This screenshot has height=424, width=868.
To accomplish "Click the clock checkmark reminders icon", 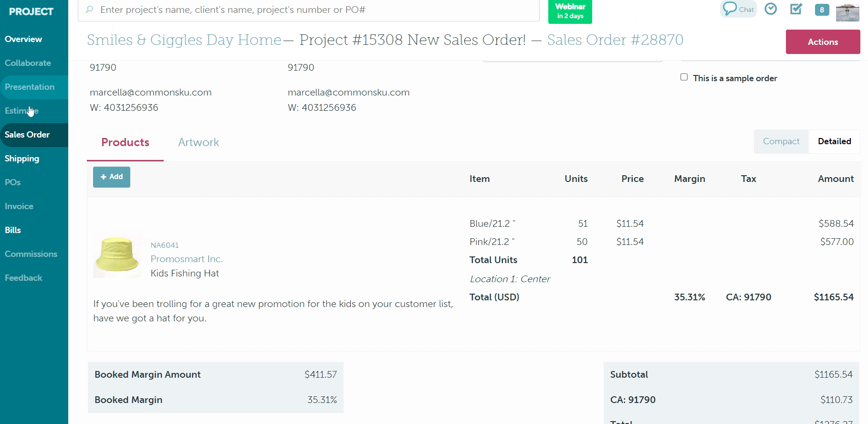I will [x=771, y=9].
